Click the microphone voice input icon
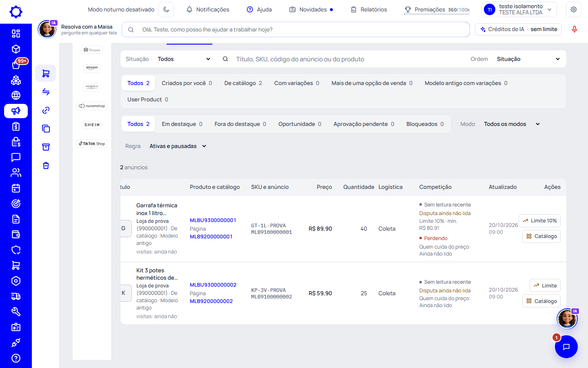The width and height of the screenshot is (588, 368). [x=575, y=29]
